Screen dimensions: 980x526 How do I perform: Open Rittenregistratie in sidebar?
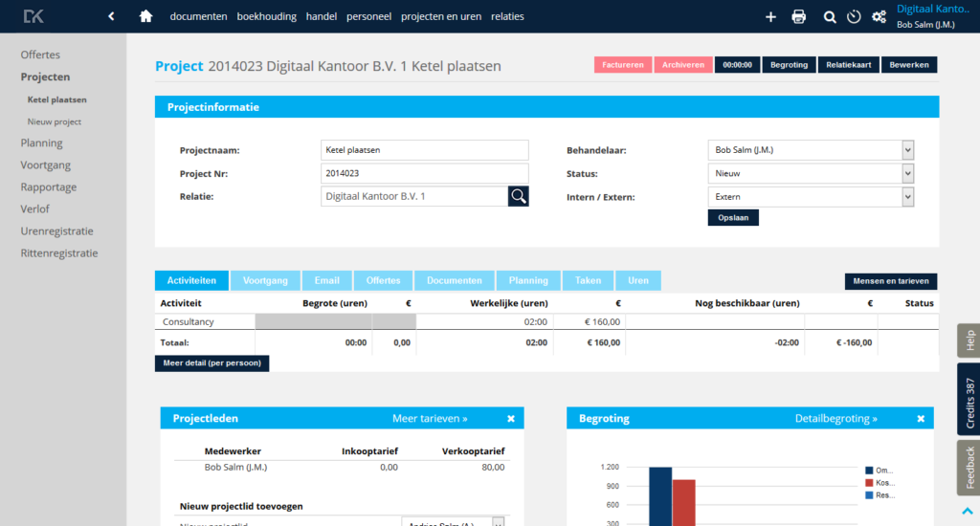point(59,253)
